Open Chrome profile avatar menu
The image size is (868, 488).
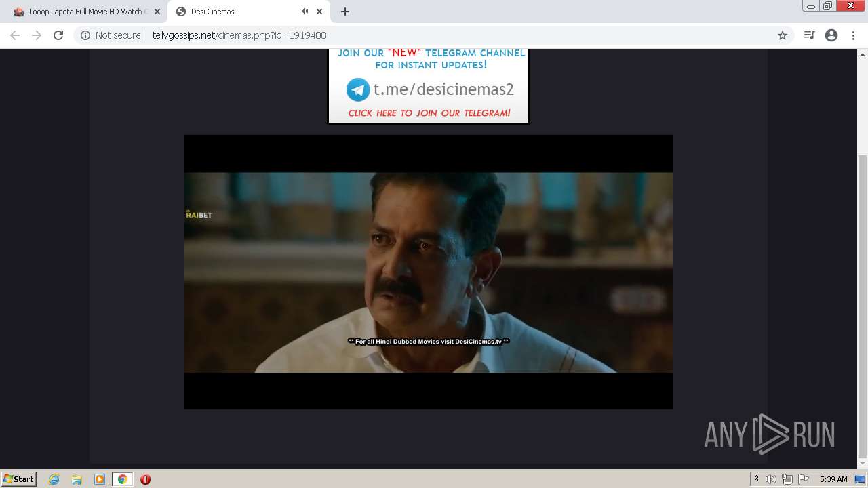click(x=831, y=35)
